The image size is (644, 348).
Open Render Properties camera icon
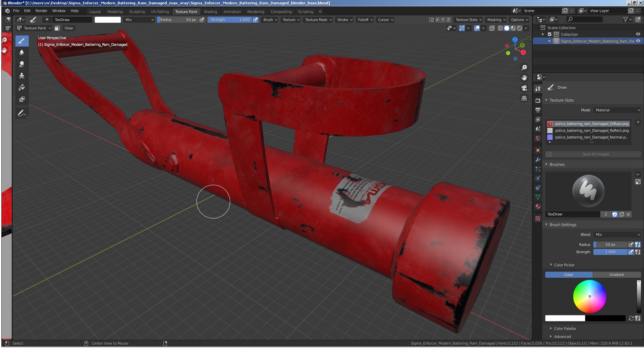click(538, 100)
